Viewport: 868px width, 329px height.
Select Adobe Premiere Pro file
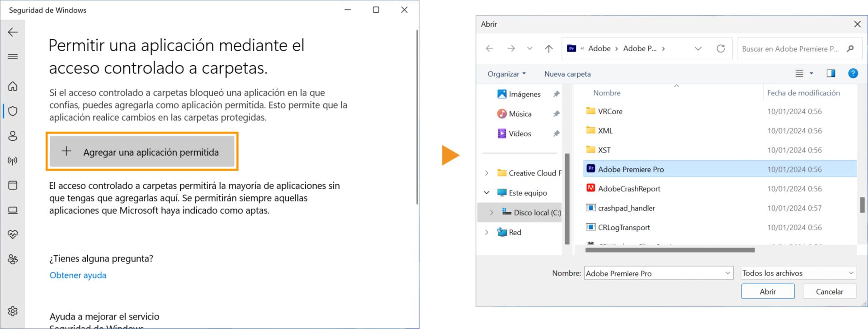tap(720, 169)
